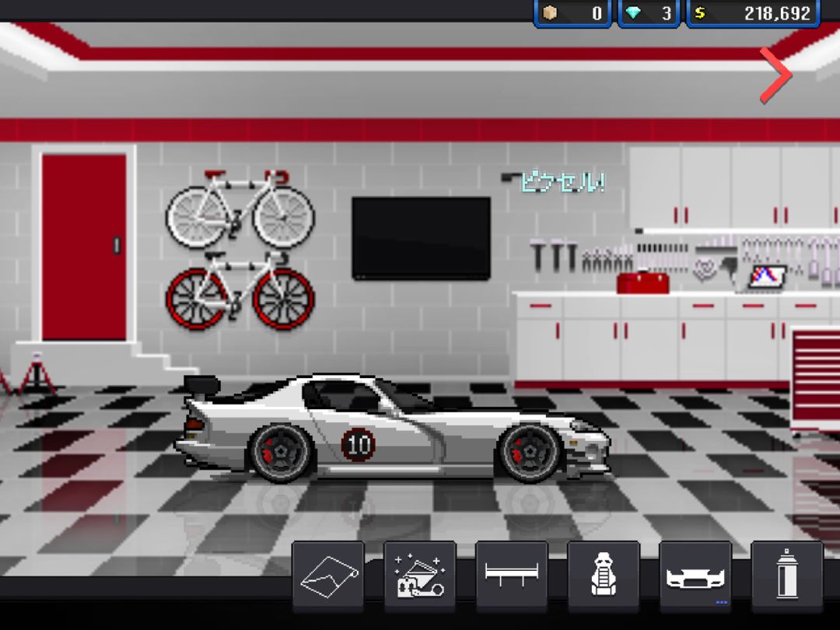Open the vinyl wrap livery editor
The width and height of the screenshot is (840, 630).
(328, 576)
